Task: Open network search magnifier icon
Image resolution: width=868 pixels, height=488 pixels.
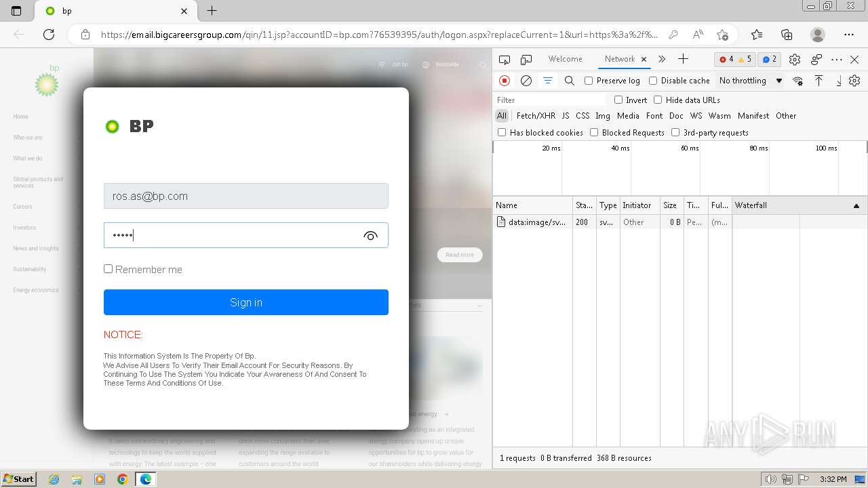Action: pos(570,81)
